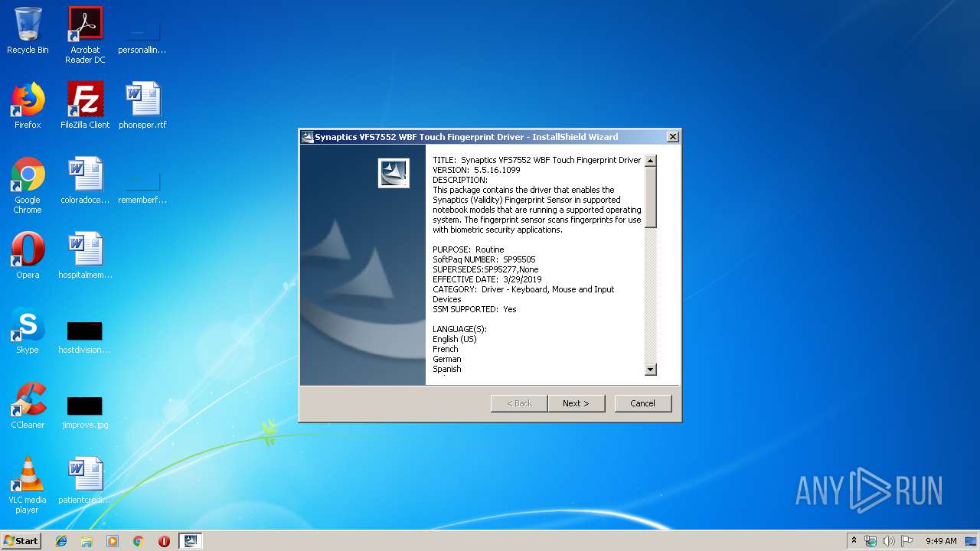Click the Cancel button
The image size is (980, 551).
coord(642,403)
